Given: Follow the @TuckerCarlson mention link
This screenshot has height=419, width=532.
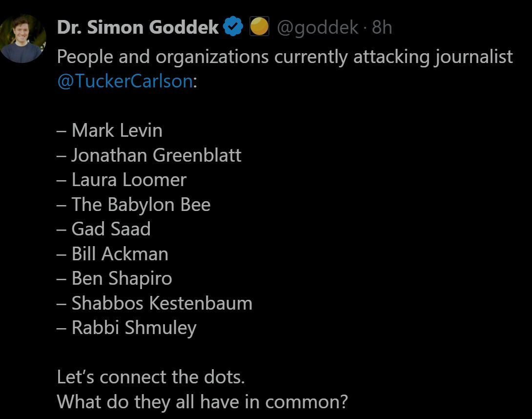Looking at the screenshot, I should point(125,81).
